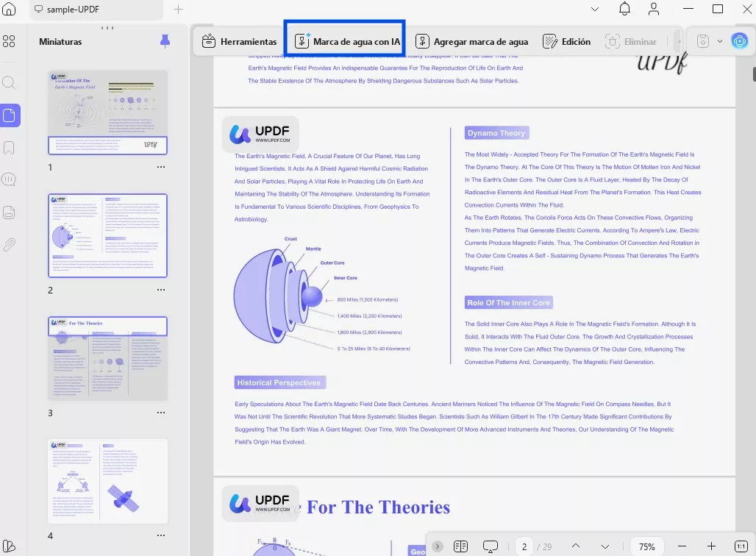Screen dimensions: 756x556
Task: Select page 3 thumbnail
Action: pos(107,358)
